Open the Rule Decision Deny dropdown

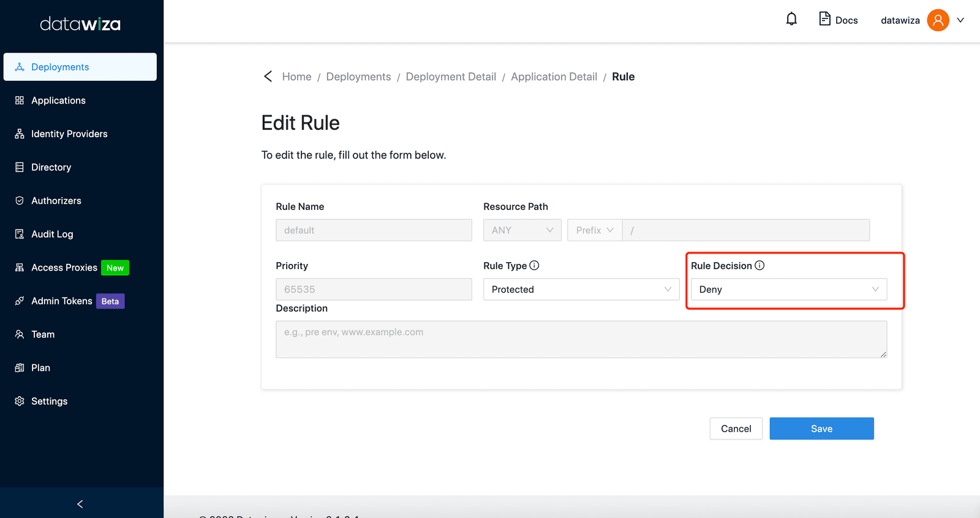pyautogui.click(x=789, y=290)
